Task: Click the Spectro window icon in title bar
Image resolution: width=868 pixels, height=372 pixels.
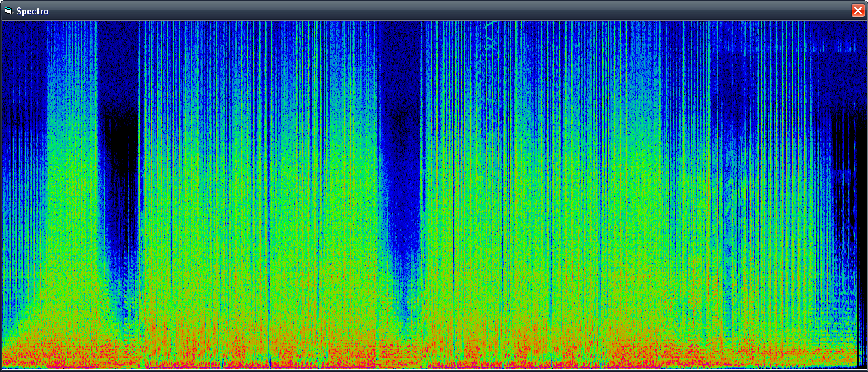Action: (8, 11)
